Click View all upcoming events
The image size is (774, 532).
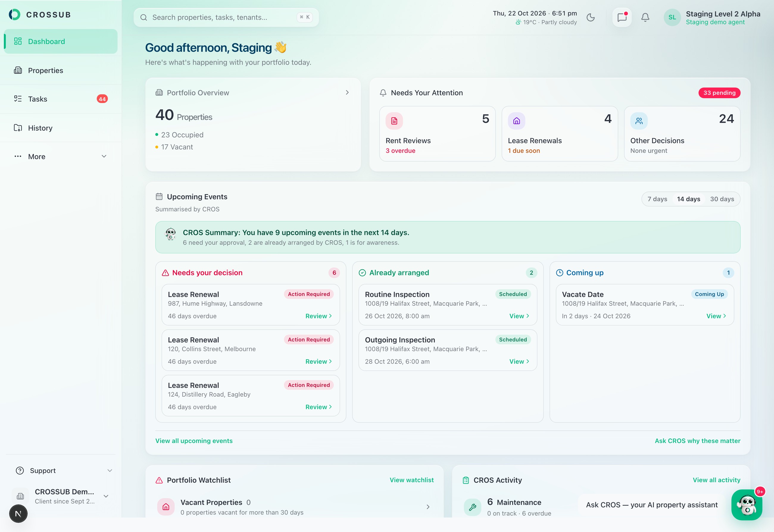(x=194, y=441)
